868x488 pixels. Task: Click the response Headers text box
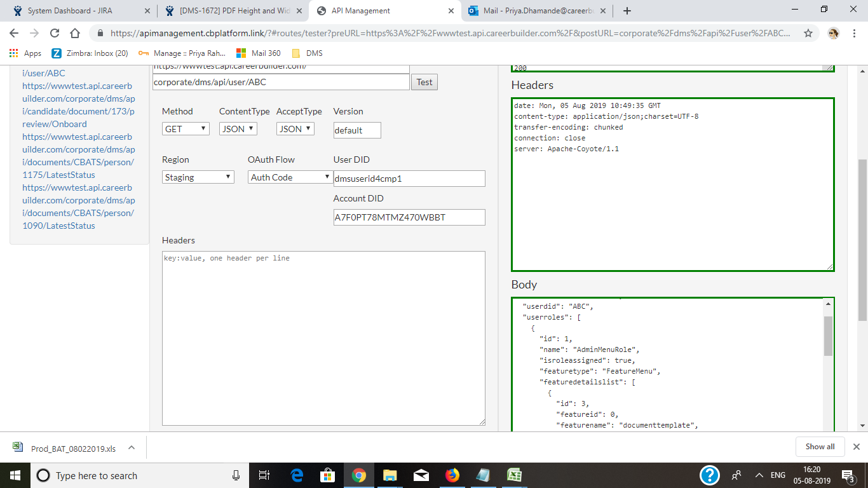[673, 184]
